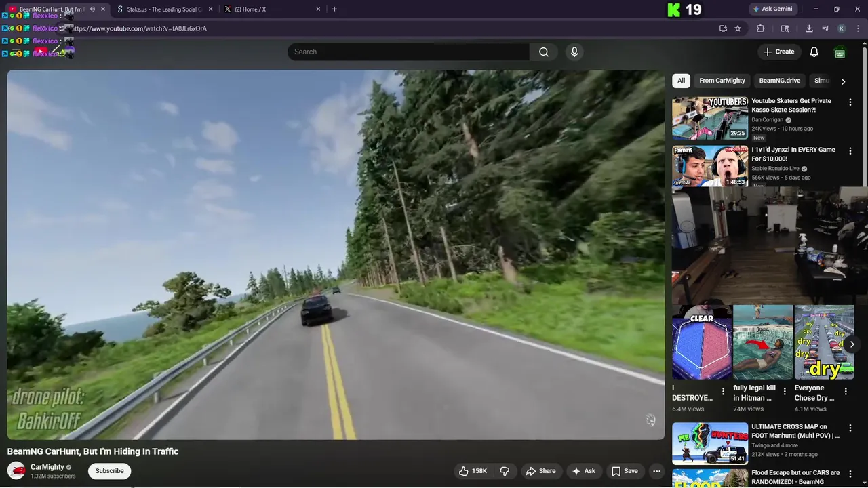868x488 pixels.
Task: Like the video with 158K likes
Action: click(x=473, y=471)
